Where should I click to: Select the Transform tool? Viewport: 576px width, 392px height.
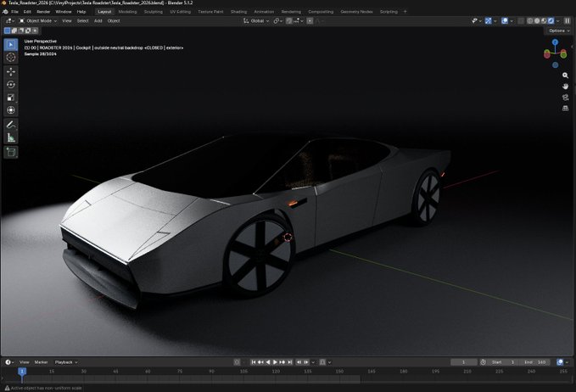click(11, 110)
